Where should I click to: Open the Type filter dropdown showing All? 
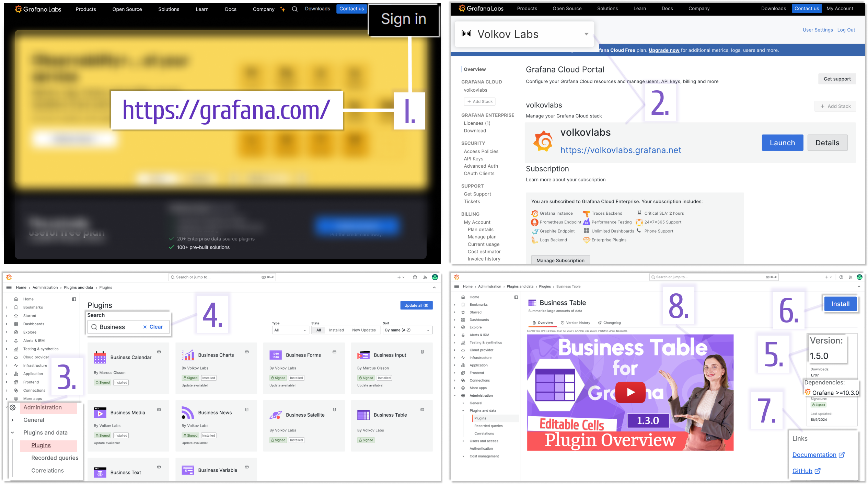(290, 330)
